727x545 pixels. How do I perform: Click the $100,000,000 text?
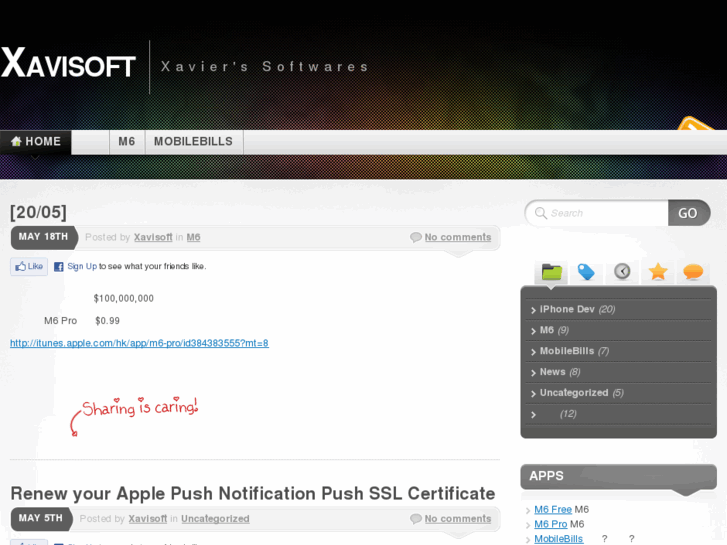[x=123, y=299]
